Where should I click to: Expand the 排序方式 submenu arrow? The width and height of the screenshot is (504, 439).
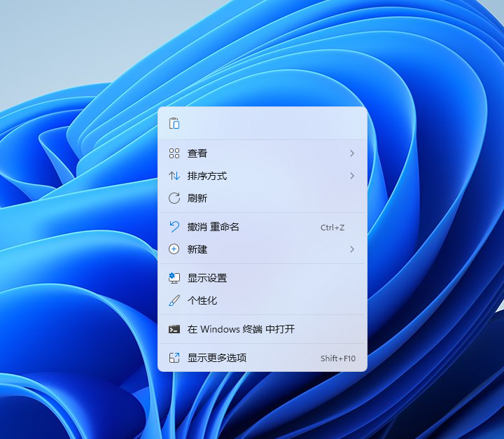(352, 176)
